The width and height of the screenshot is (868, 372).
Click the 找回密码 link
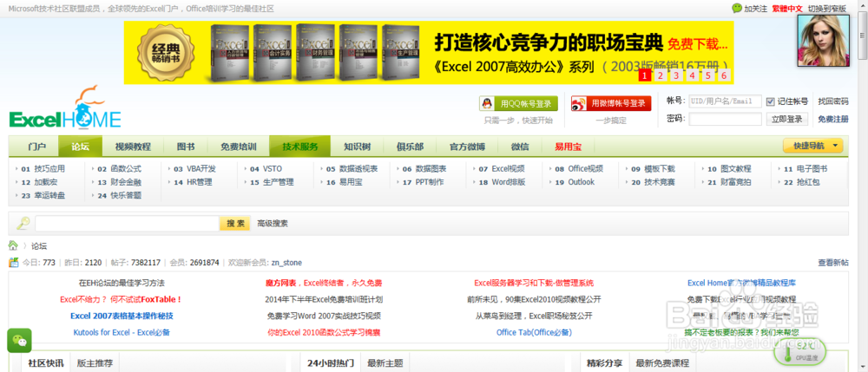pos(833,101)
